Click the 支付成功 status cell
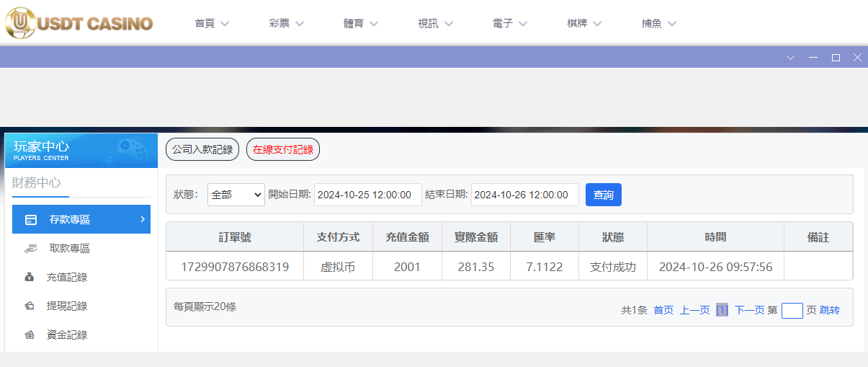 (x=613, y=267)
